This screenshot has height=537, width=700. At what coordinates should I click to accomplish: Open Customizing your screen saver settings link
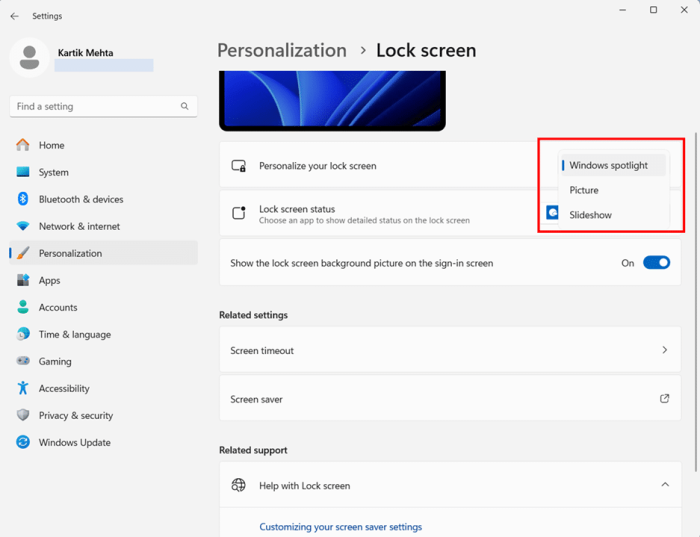click(340, 527)
